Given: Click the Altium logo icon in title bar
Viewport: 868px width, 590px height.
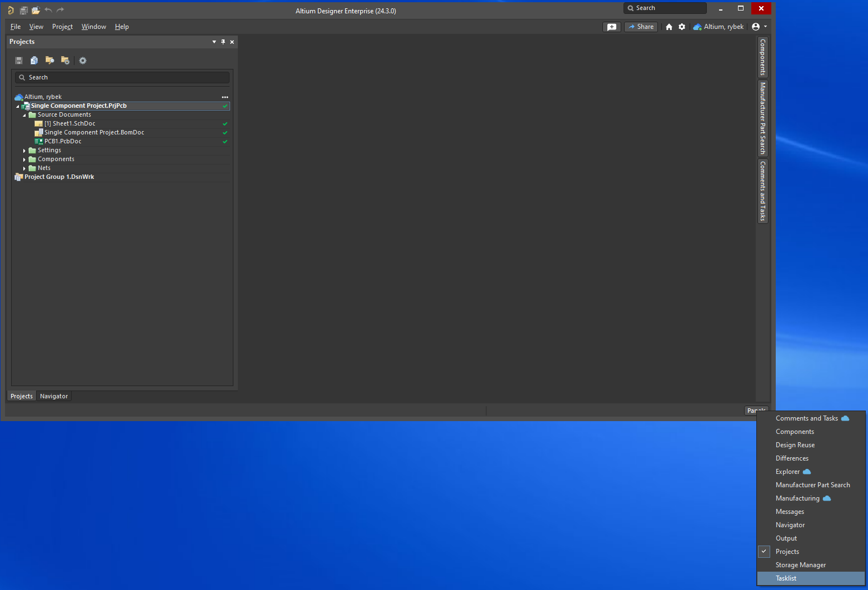Looking at the screenshot, I should click(x=11, y=10).
